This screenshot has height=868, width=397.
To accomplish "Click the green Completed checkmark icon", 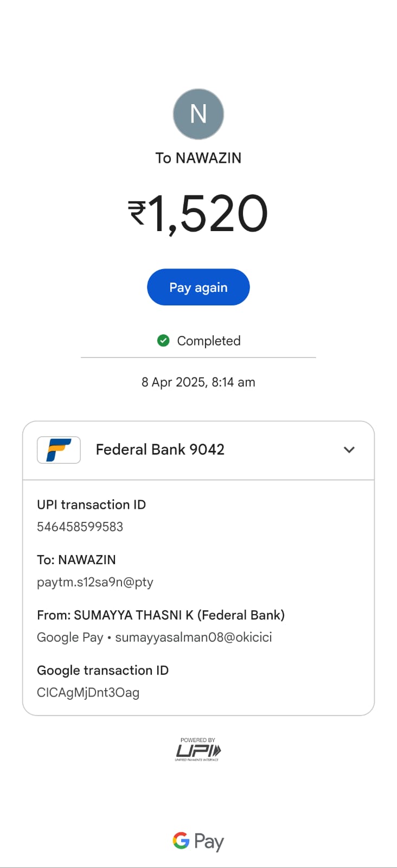I will 163,341.
